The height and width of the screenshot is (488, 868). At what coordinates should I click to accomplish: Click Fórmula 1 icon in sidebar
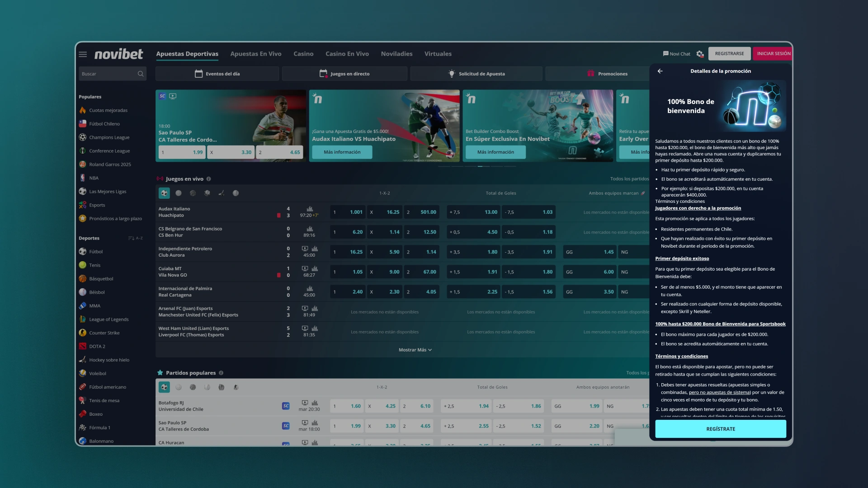pos(82,427)
